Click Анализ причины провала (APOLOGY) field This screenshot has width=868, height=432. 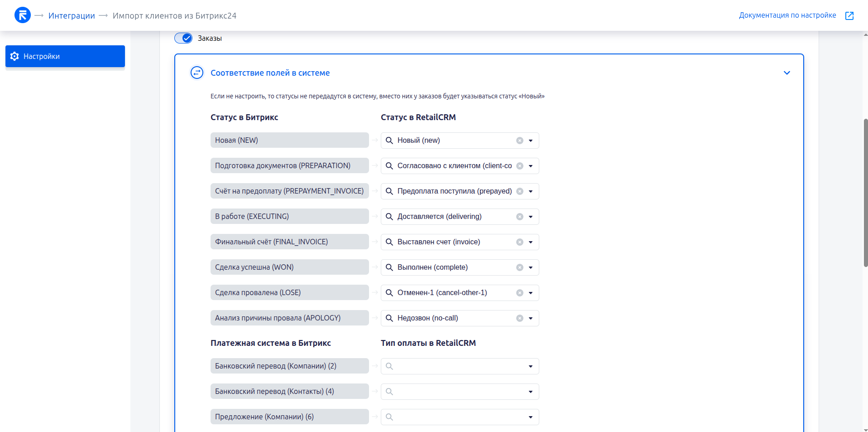click(290, 318)
